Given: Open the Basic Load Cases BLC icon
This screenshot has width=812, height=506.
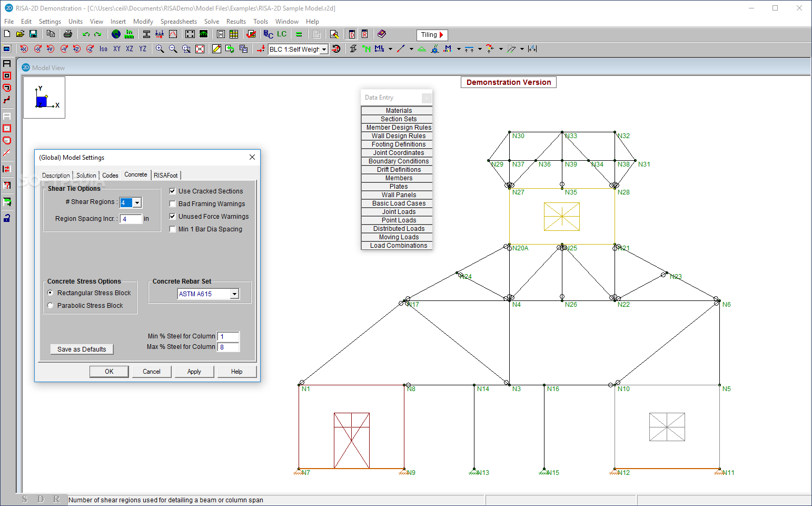Looking at the screenshot, I should pos(268,34).
